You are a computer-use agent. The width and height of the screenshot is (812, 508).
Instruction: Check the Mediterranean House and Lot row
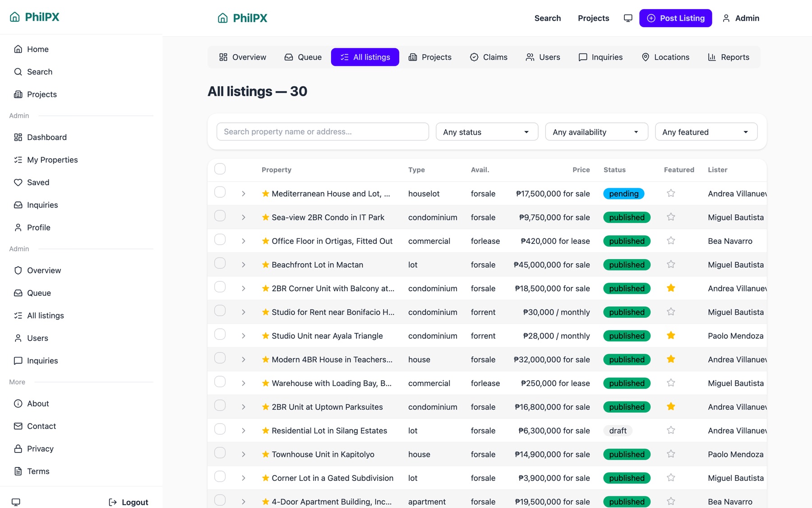tap(220, 192)
